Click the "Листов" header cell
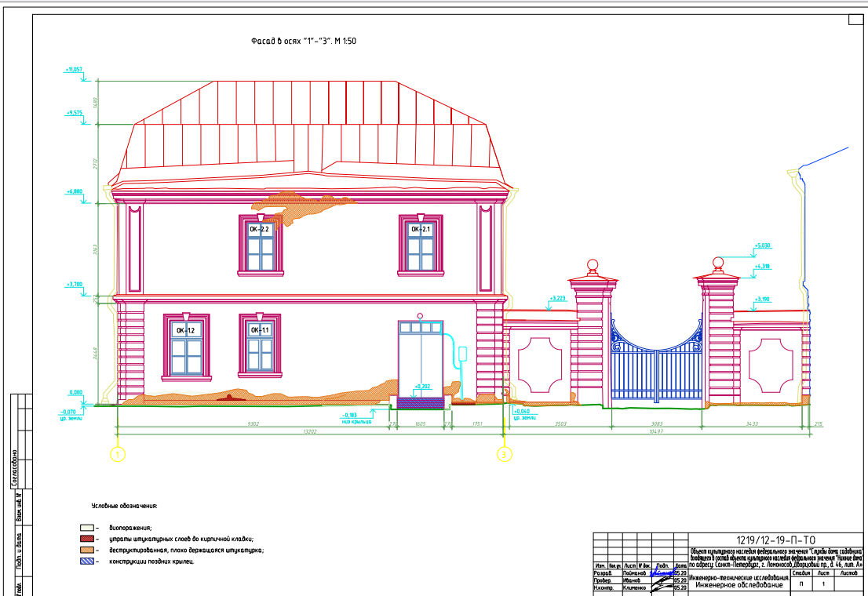The width and height of the screenshot is (868, 596). pyautogui.click(x=848, y=573)
